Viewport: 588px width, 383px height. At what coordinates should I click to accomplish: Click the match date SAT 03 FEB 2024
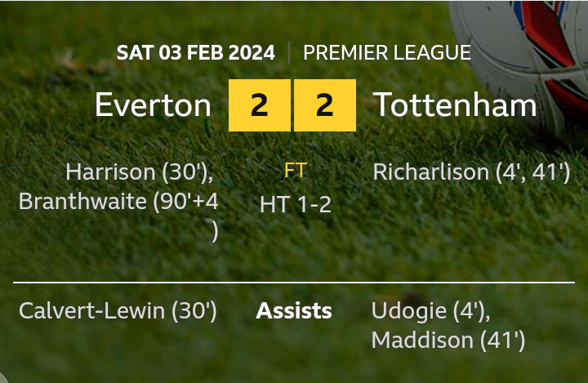[x=195, y=53]
